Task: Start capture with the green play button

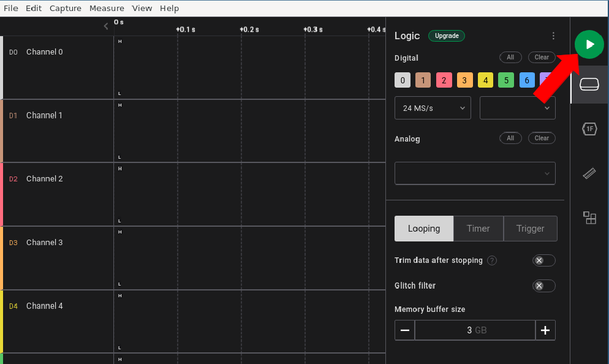Action: (x=589, y=45)
